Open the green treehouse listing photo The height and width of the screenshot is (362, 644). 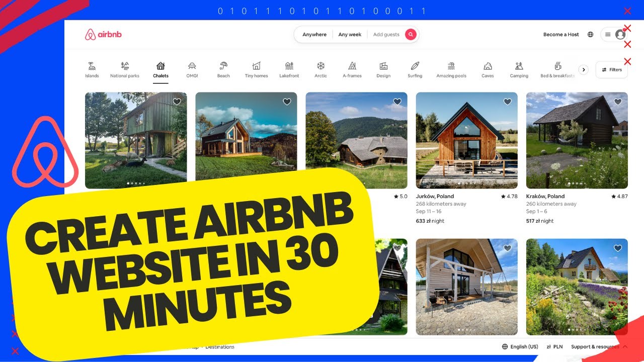tap(136, 140)
